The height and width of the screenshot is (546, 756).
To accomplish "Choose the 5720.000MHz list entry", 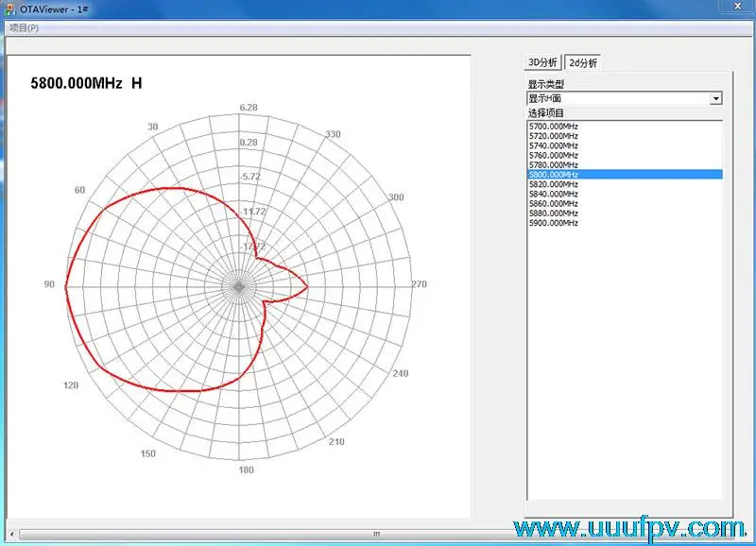I will pyautogui.click(x=554, y=136).
